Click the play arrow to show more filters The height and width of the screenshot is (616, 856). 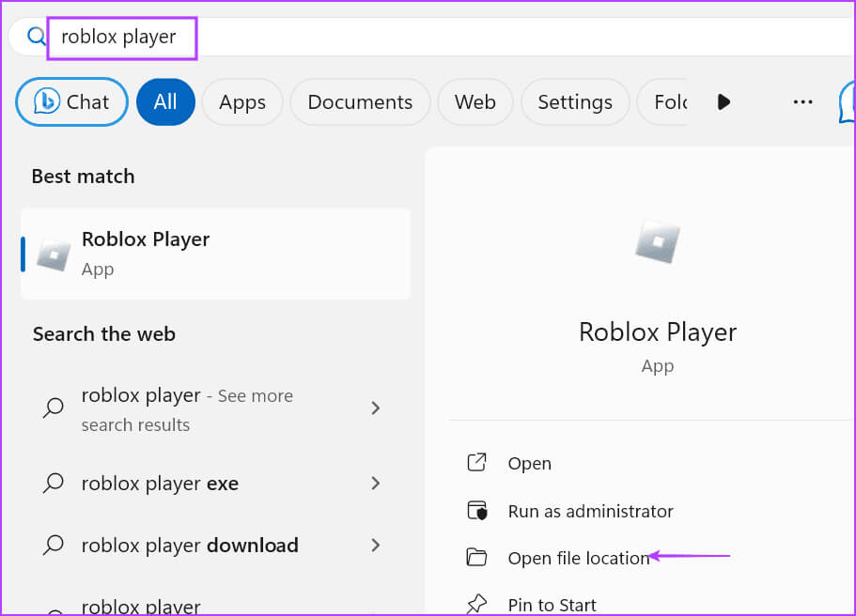click(724, 101)
